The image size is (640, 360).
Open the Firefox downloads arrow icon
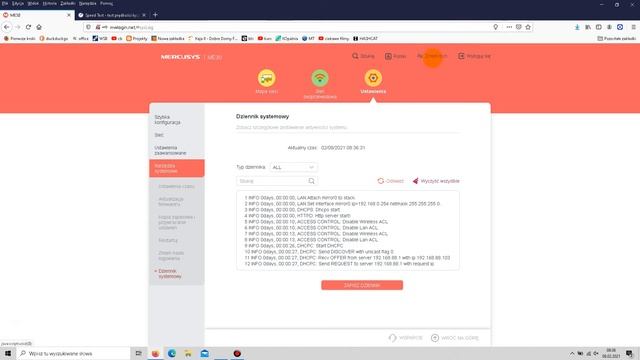point(577,27)
